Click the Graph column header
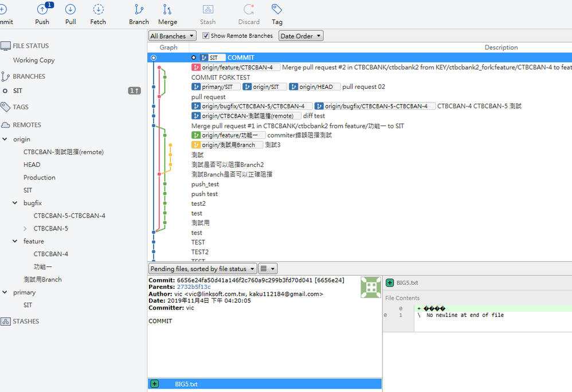Screen dimensions: 572x392 pos(168,48)
